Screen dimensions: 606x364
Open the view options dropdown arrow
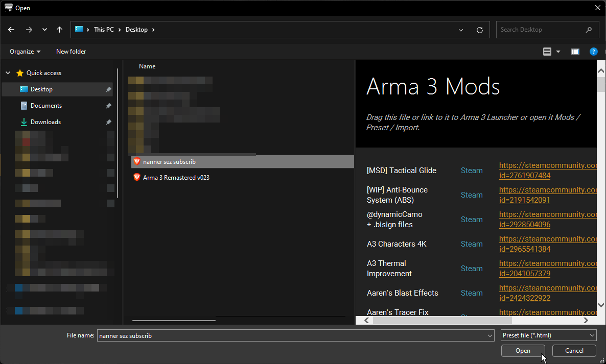558,52
